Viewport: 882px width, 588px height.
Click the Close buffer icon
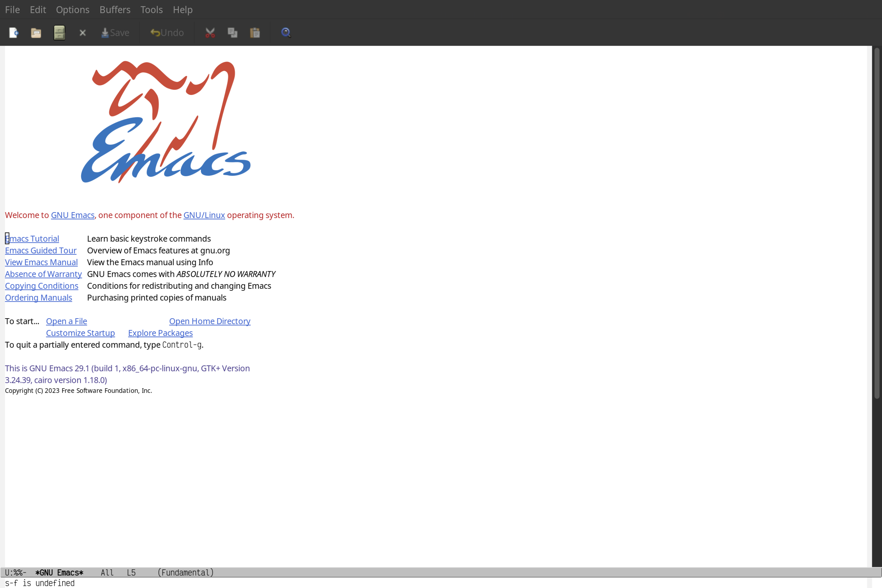point(82,32)
